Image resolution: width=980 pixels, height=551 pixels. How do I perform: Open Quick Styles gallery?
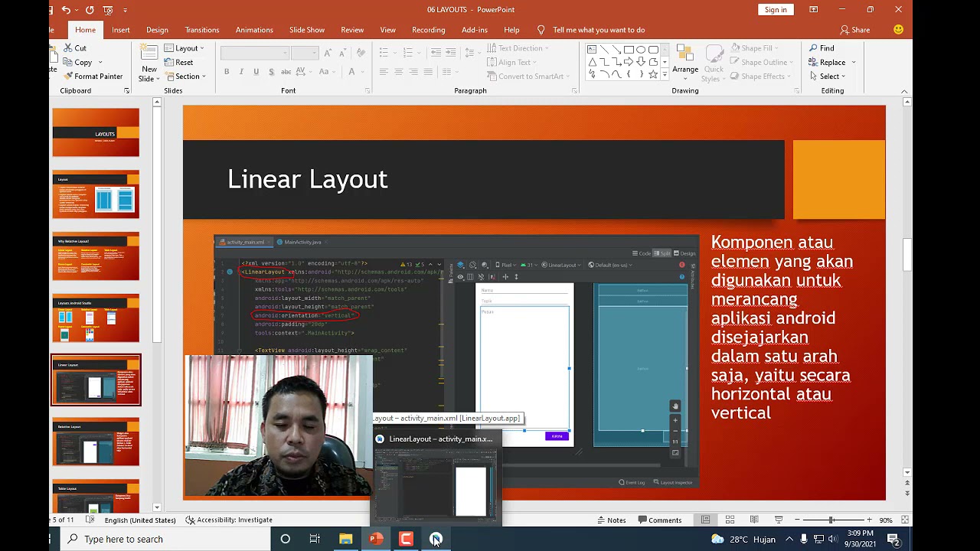tap(714, 63)
